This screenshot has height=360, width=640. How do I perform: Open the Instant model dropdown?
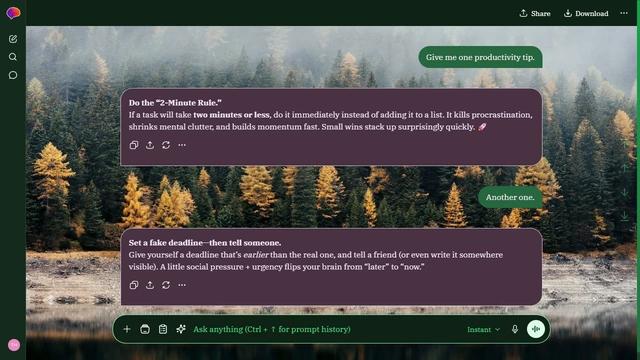coord(484,329)
